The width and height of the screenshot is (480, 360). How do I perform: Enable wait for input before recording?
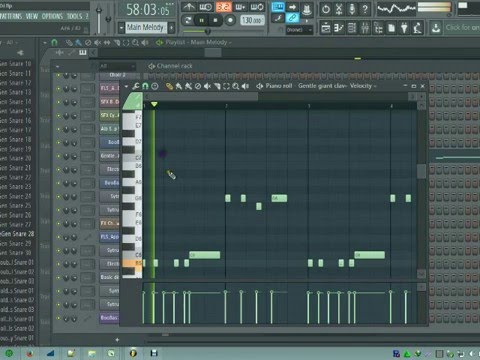(x=206, y=7)
